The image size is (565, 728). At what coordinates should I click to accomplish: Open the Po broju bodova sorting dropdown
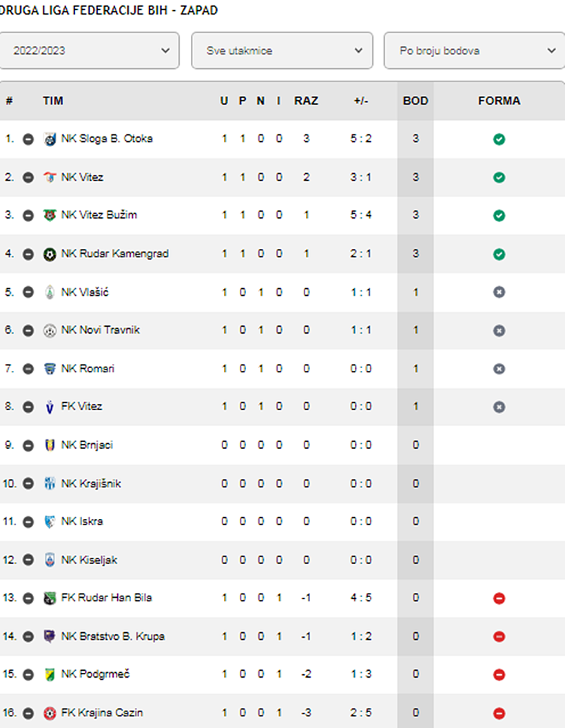(x=475, y=50)
